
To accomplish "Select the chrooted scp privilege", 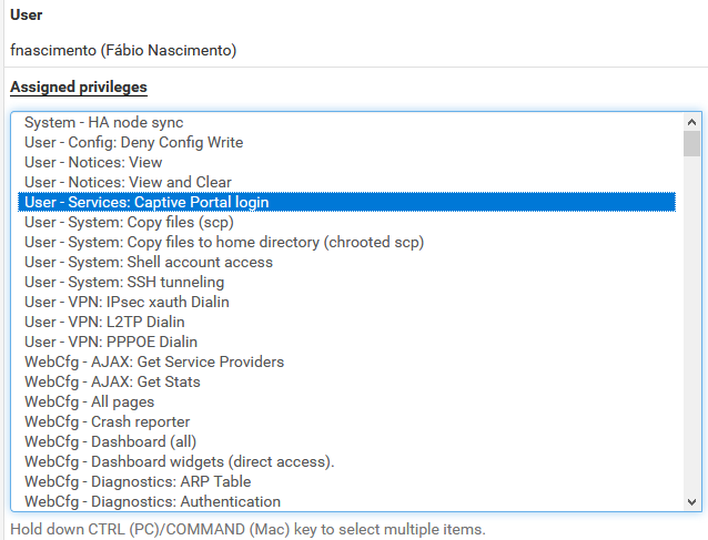I will [347, 242].
